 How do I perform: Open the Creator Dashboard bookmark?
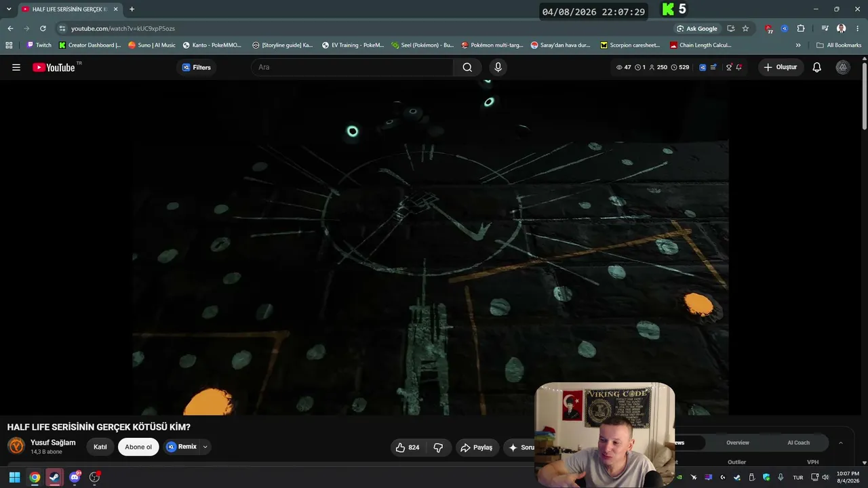[x=90, y=45]
